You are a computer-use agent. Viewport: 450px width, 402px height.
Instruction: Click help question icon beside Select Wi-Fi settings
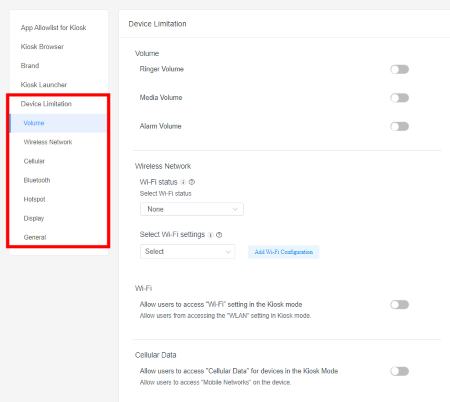219,235
